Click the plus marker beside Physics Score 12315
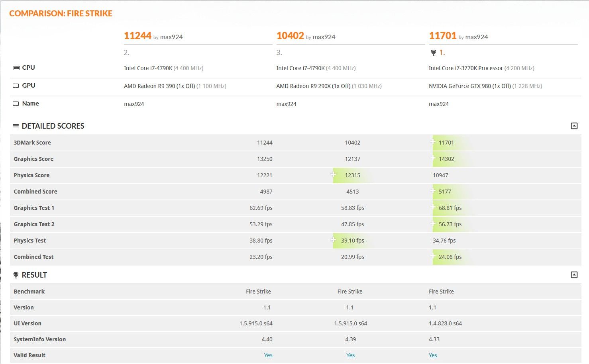 point(333,174)
